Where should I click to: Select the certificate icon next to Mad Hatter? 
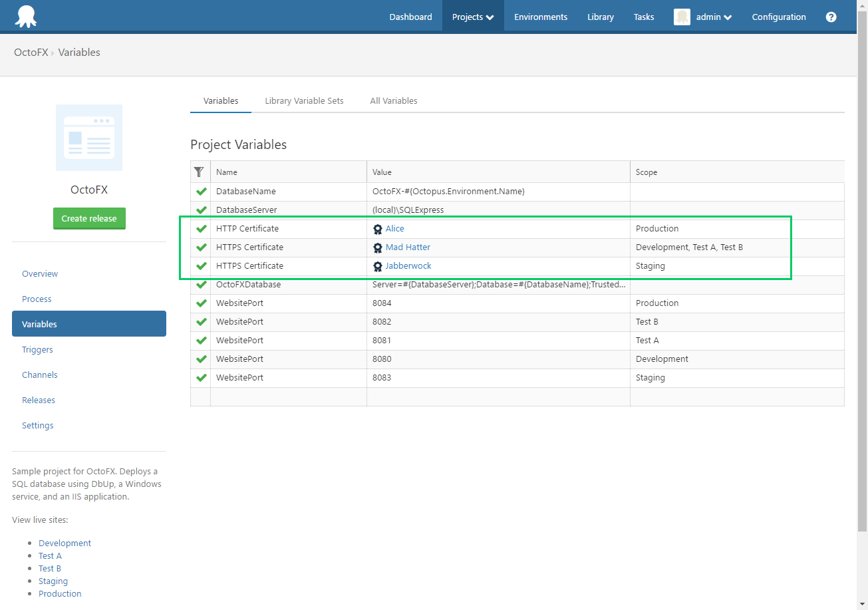coord(378,247)
